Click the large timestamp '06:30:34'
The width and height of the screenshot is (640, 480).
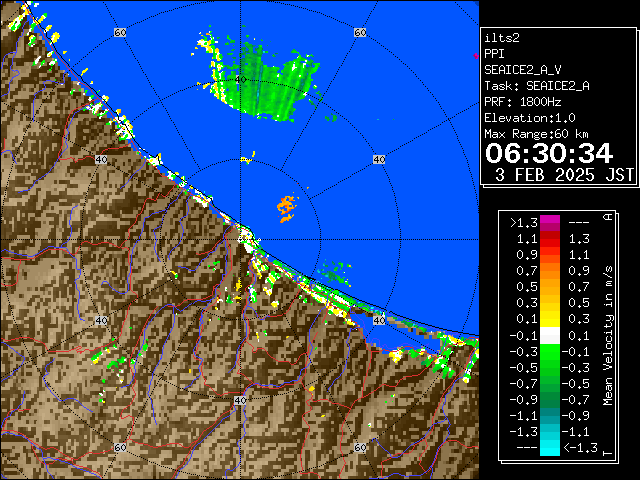click(x=549, y=153)
